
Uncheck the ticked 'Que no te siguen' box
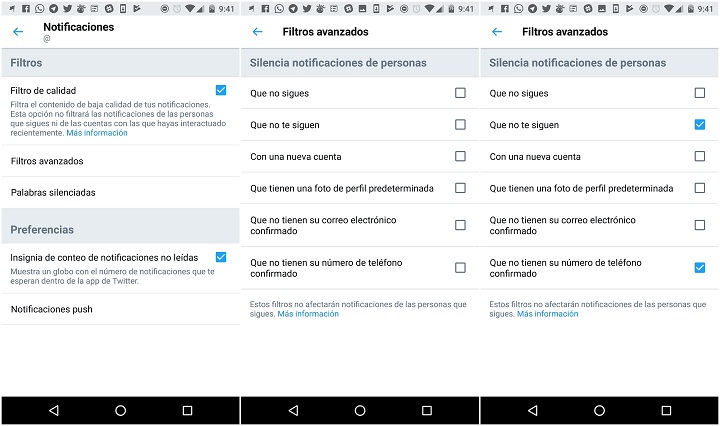tap(700, 124)
